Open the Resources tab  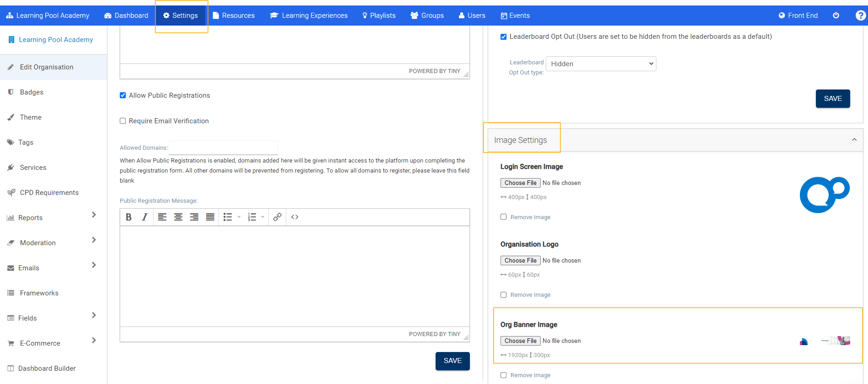[x=234, y=16]
